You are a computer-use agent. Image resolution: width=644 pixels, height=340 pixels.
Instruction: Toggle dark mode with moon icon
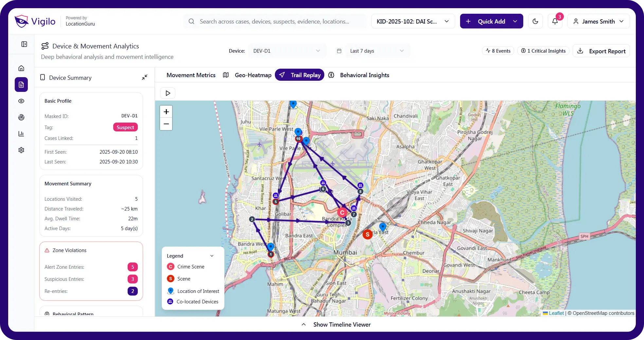535,21
